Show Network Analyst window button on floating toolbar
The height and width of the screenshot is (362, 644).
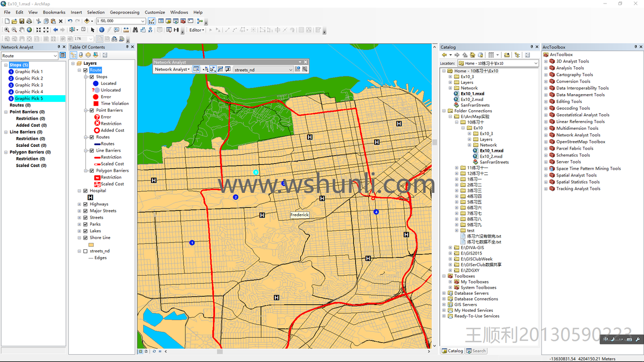pyautogui.click(x=196, y=69)
